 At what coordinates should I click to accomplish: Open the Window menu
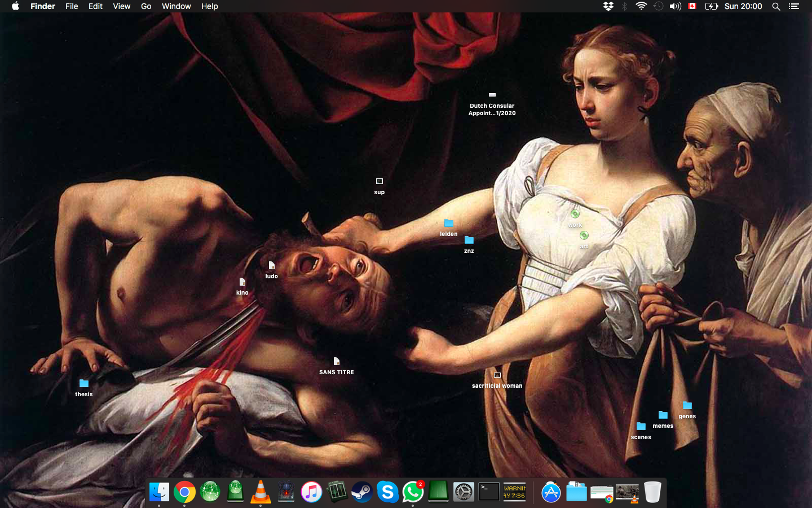click(x=176, y=6)
